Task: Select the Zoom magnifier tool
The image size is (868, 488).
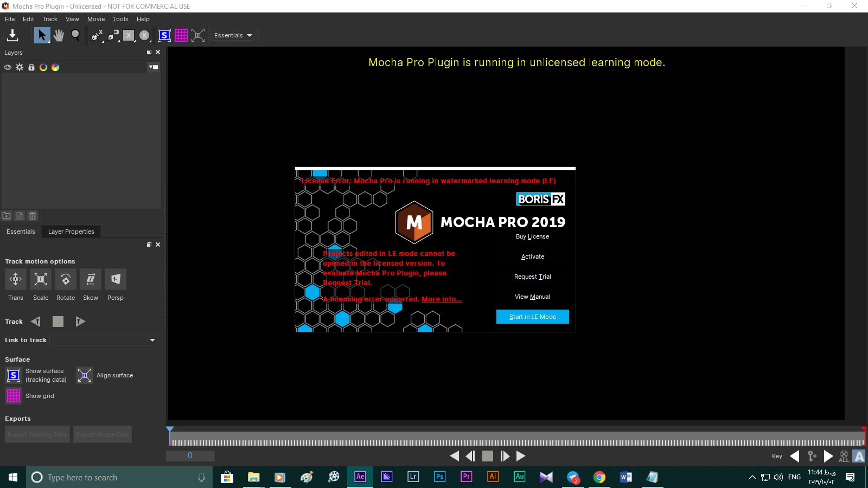Action: (75, 35)
